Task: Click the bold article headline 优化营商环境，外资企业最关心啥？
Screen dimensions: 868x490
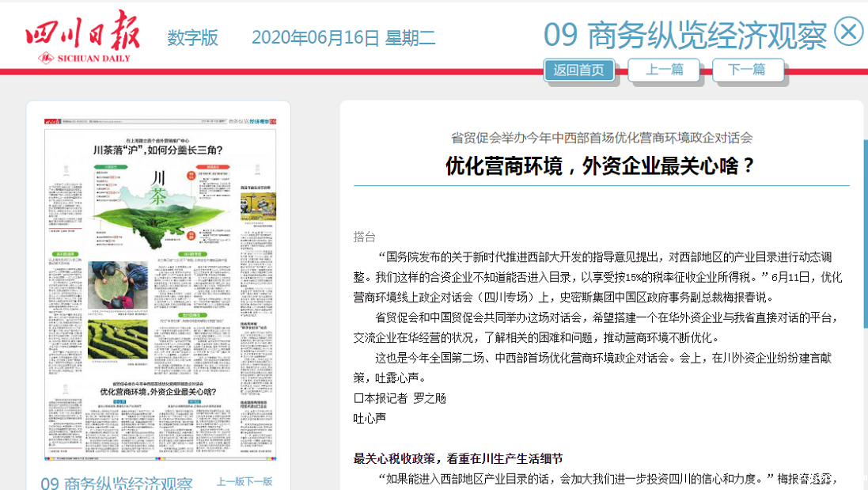Action: click(601, 166)
